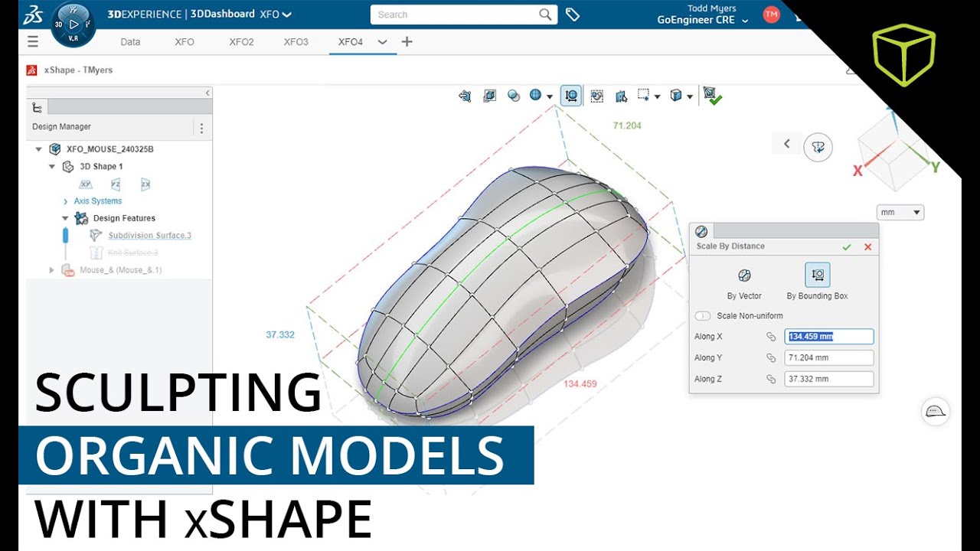Toggle the Along Z link icon
Screen dimensions: 980x551
click(x=771, y=379)
